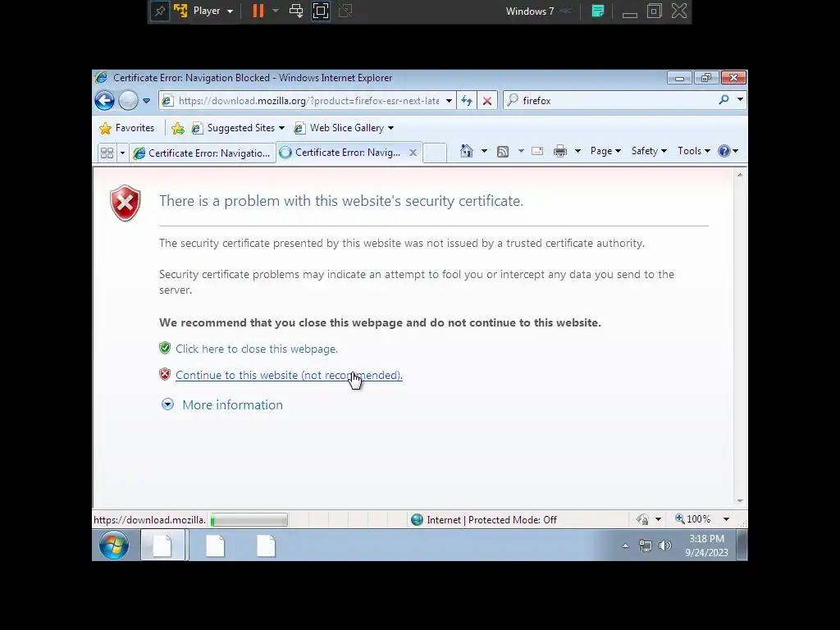This screenshot has height=630, width=840.
Task: Open a new blank tab
Action: 435,153
